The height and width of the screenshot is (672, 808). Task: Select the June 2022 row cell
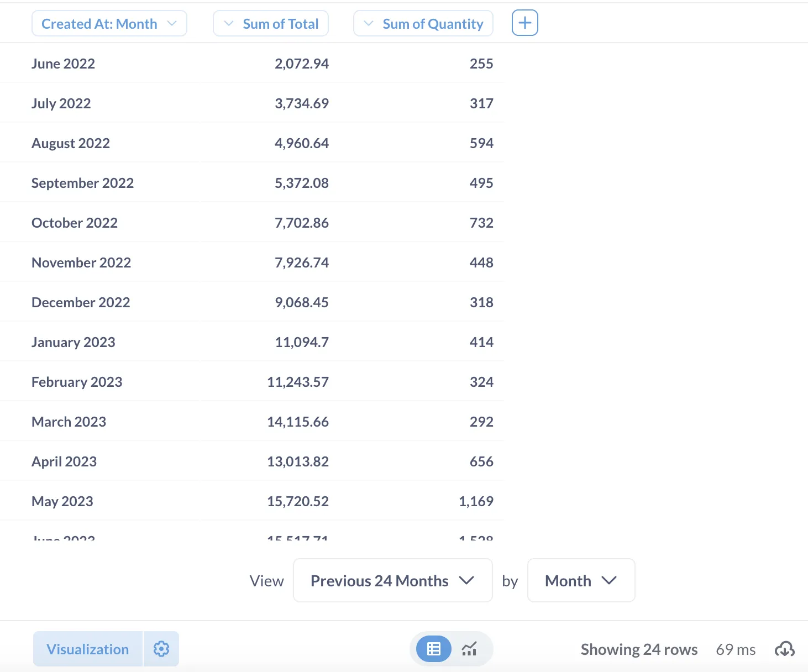pyautogui.click(x=63, y=64)
